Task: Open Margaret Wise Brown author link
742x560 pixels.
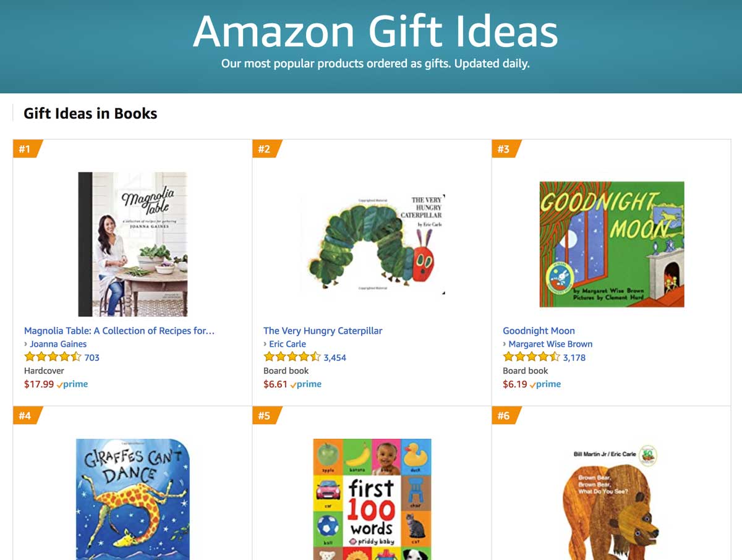Action: (550, 344)
